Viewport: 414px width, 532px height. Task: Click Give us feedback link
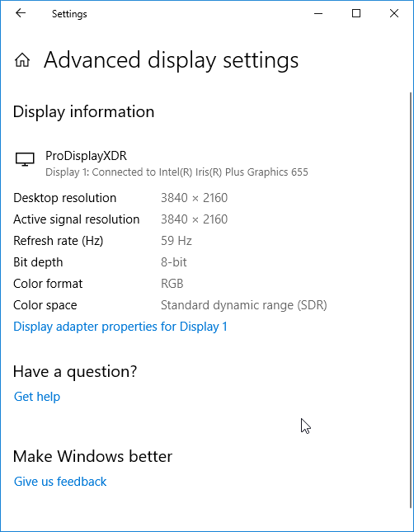tap(60, 482)
